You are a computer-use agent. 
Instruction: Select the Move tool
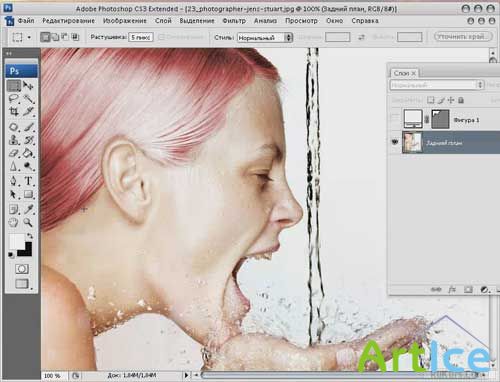click(28, 86)
